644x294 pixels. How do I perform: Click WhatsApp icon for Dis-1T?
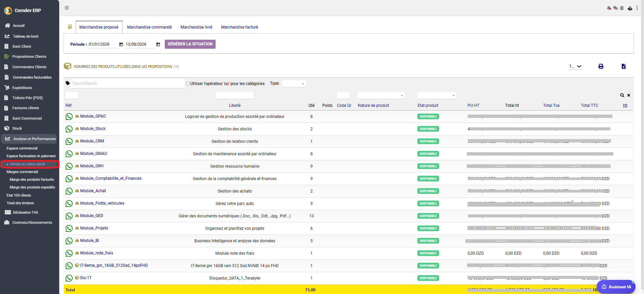tap(69, 278)
